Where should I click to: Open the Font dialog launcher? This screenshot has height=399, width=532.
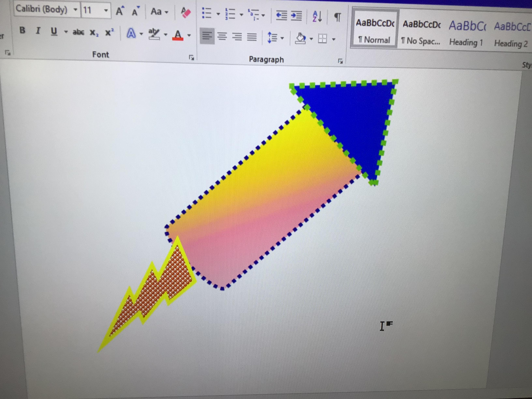[191, 57]
